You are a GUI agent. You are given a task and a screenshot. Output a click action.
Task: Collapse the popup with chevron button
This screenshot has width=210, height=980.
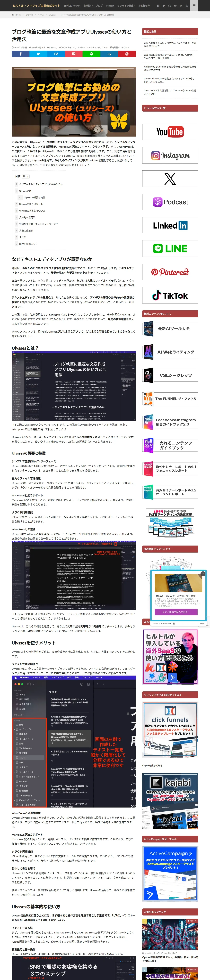pos(203,574)
